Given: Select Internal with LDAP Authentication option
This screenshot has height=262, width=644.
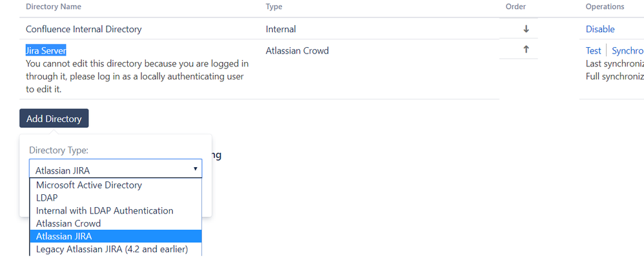Looking at the screenshot, I should coord(116,210).
